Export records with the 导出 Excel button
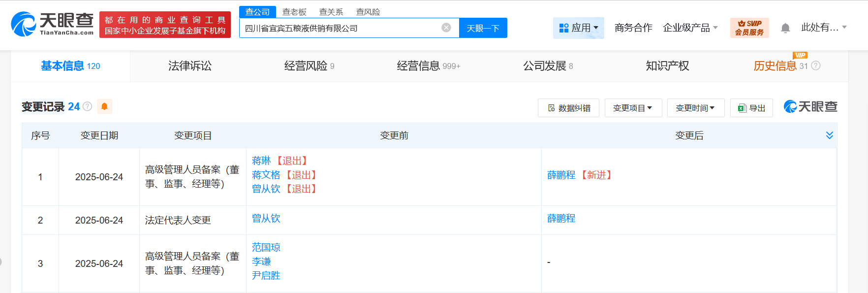Image resolution: width=868 pixels, height=293 pixels. click(751, 108)
